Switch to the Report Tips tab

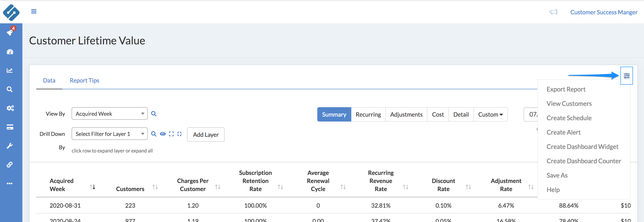pos(85,81)
